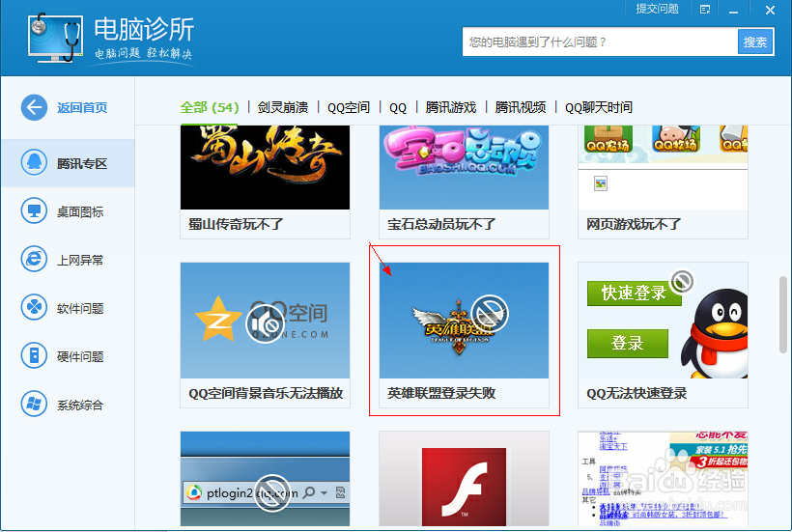Click the 网页游戏玩不了 caption
The image size is (792, 532).
pos(634,224)
